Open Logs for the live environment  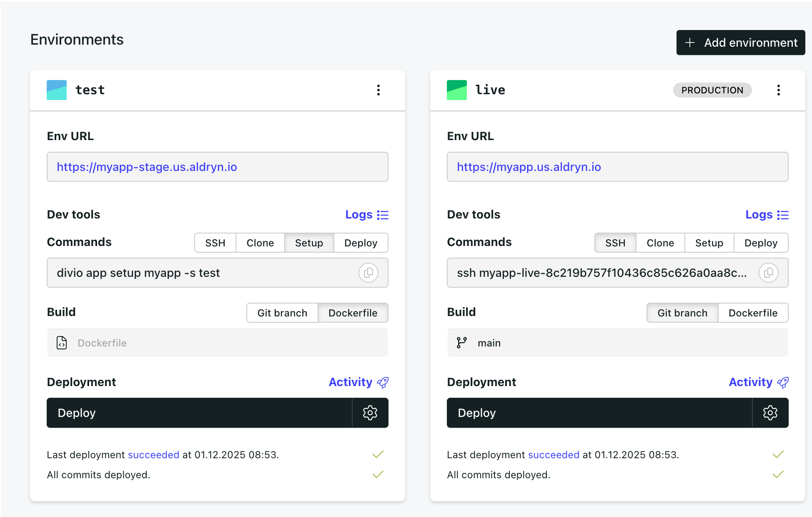[767, 215]
